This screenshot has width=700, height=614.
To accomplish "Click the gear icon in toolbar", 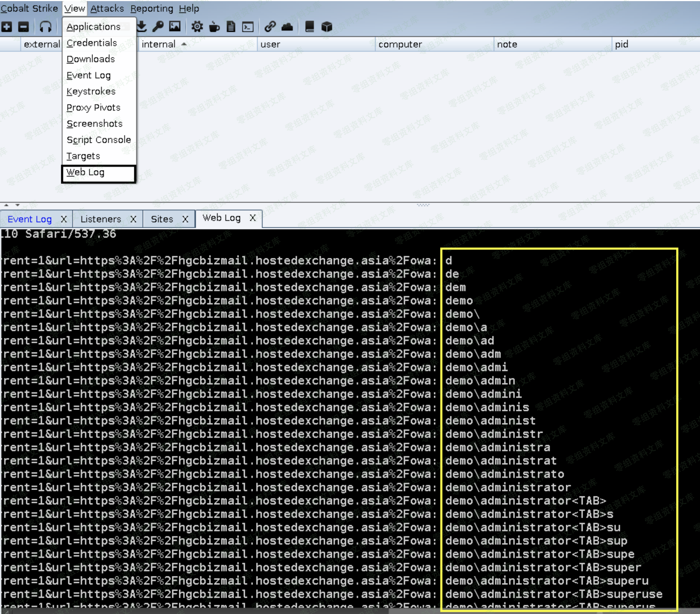I will [197, 27].
